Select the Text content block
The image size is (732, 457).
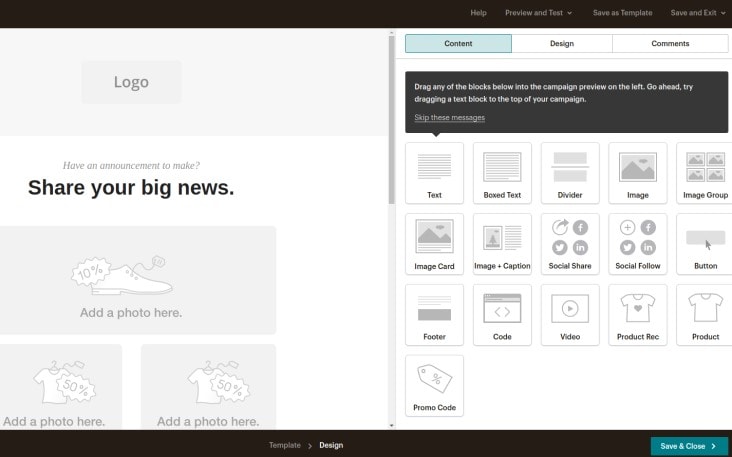pos(434,172)
